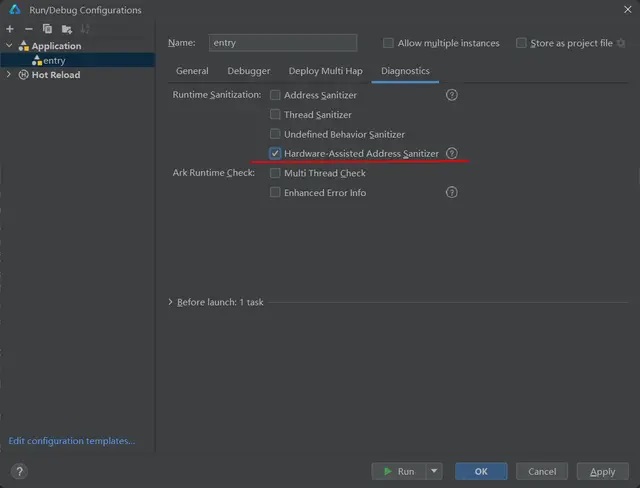Viewport: 640px width, 488px height.
Task: Collapse the Application tree node
Action: (9, 46)
